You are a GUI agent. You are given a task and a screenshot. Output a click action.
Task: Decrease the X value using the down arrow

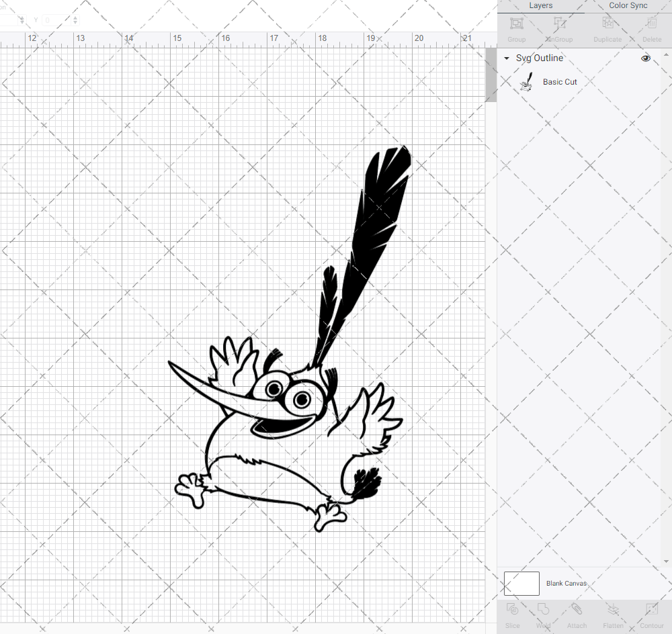pyautogui.click(x=22, y=22)
